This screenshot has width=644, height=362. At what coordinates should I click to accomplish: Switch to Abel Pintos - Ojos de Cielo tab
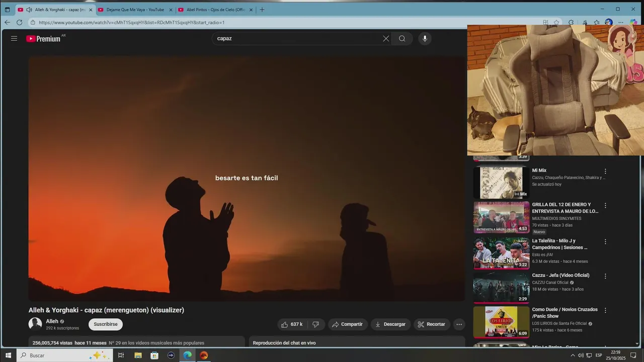(x=215, y=10)
